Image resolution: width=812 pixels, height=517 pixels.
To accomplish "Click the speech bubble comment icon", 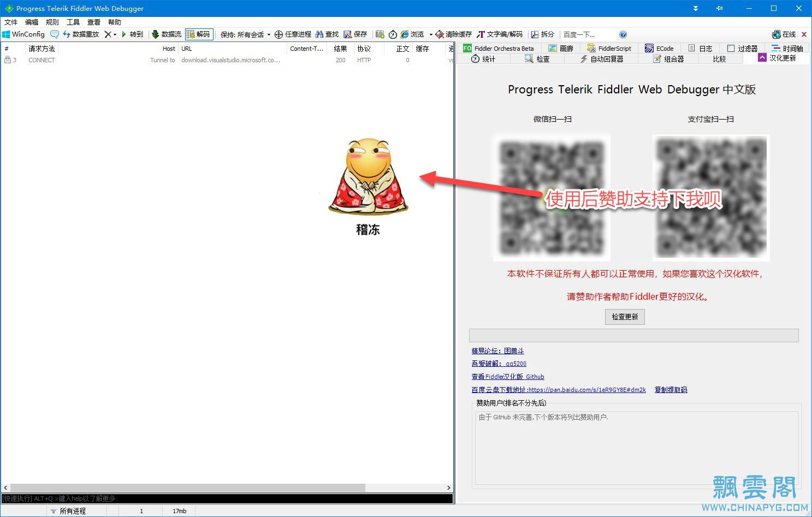I will click(54, 34).
